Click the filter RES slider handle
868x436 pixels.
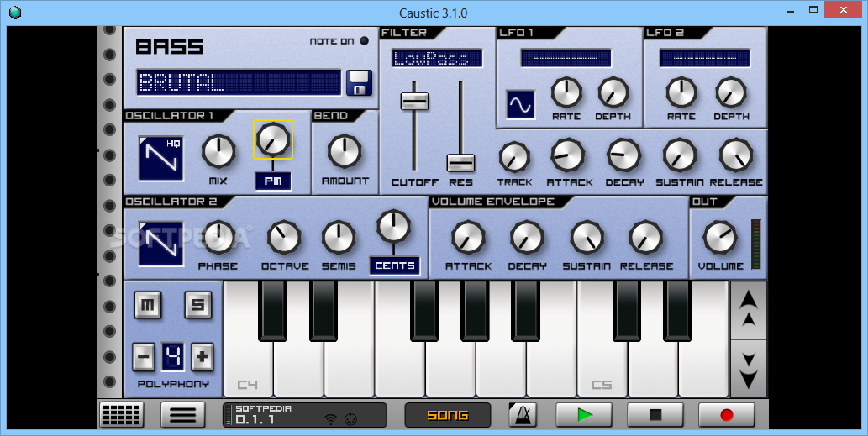pyautogui.click(x=460, y=163)
